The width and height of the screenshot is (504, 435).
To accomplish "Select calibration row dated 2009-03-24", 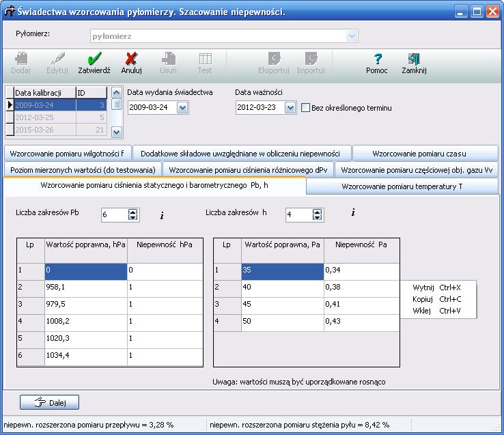I will point(60,105).
